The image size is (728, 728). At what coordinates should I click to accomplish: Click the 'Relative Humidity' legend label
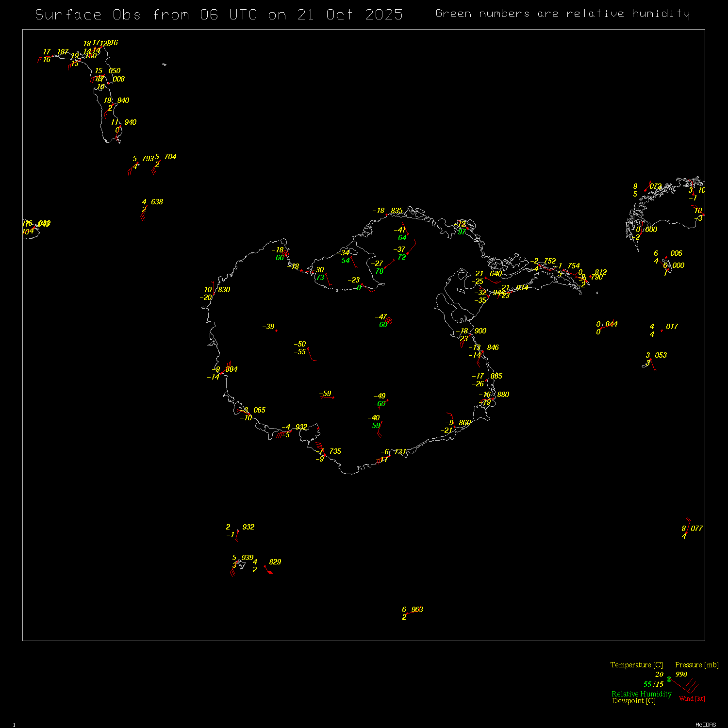[641, 694]
